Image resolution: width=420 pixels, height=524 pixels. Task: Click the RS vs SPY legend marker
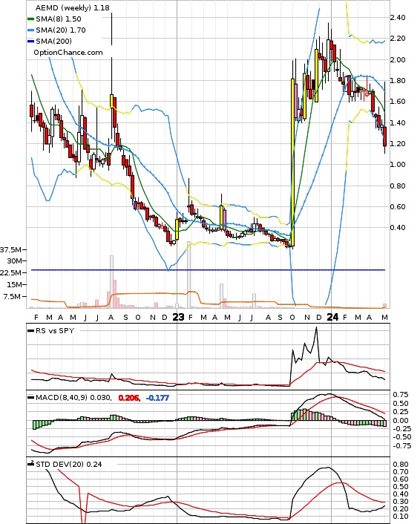(x=30, y=331)
